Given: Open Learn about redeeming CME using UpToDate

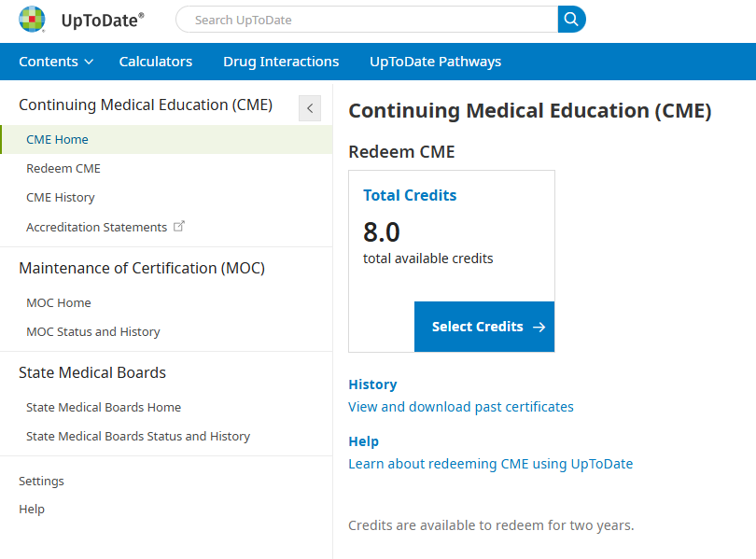Looking at the screenshot, I should [491, 464].
